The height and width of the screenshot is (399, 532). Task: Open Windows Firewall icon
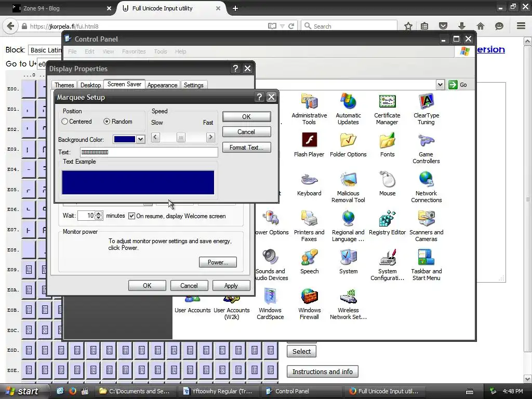(x=309, y=304)
